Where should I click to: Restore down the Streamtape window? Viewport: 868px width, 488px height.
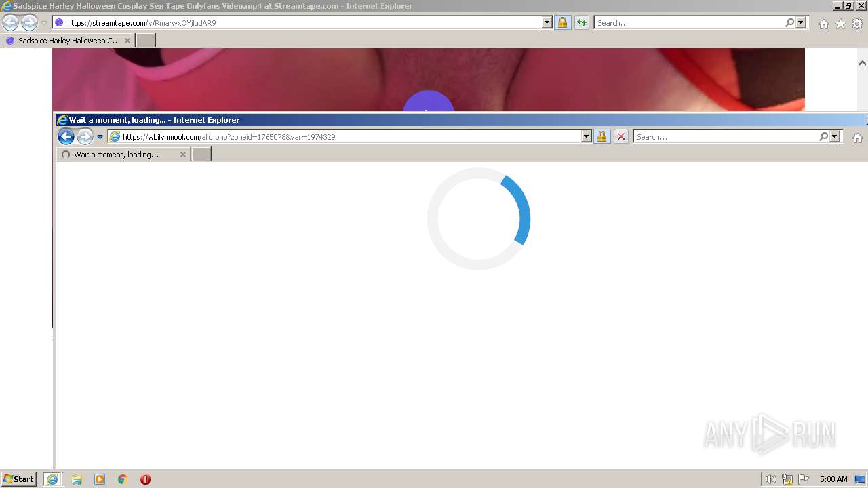tap(848, 5)
